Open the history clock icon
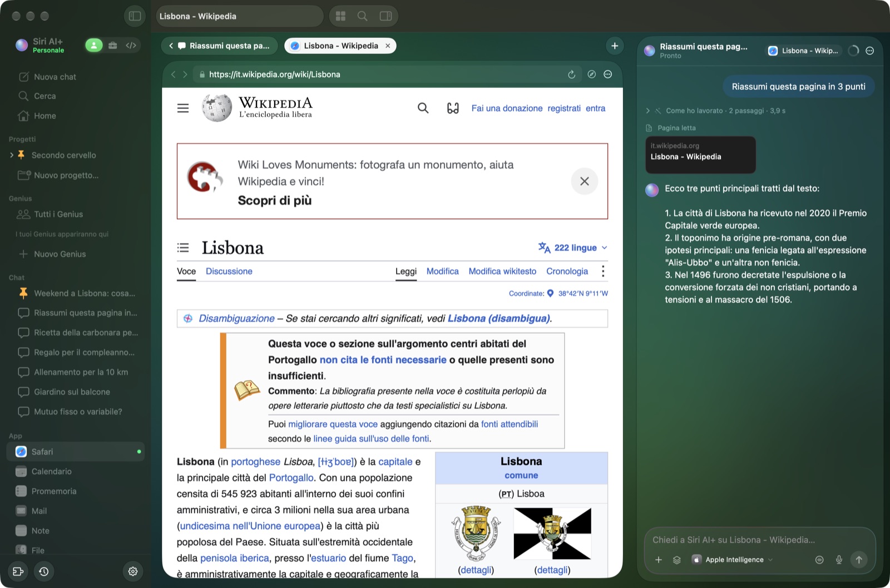The height and width of the screenshot is (588, 890). (44, 571)
